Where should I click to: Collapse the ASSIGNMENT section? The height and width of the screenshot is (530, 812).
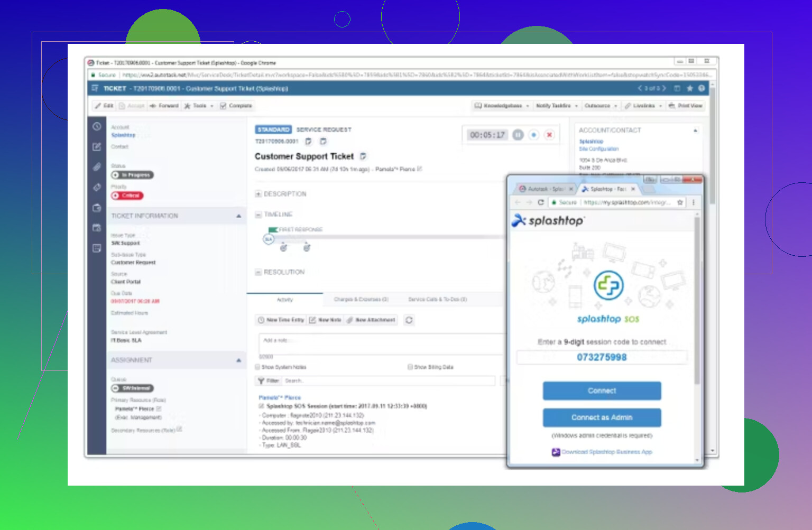(238, 360)
